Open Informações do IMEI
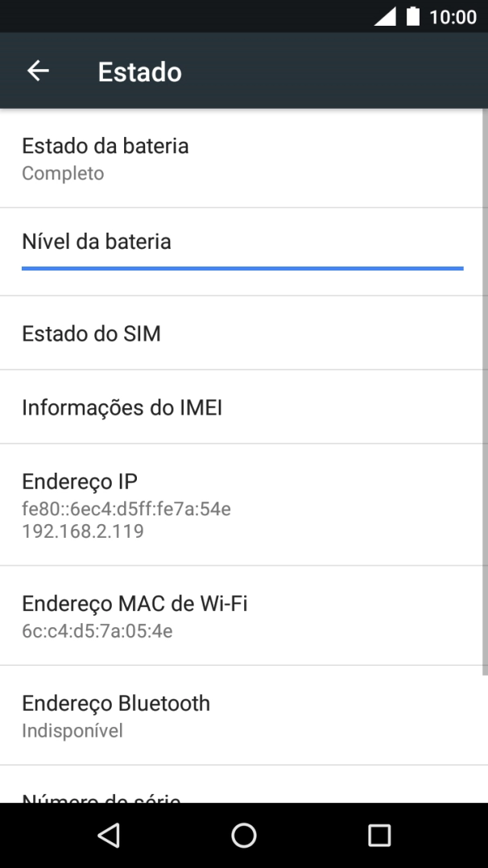The image size is (488, 868). [x=114, y=407]
